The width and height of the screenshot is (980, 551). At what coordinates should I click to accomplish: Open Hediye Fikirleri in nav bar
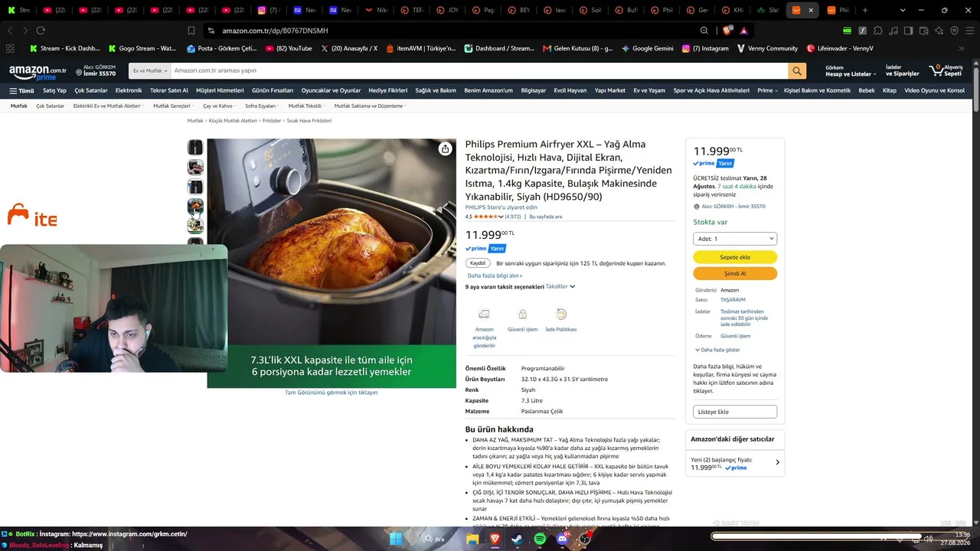388,90
